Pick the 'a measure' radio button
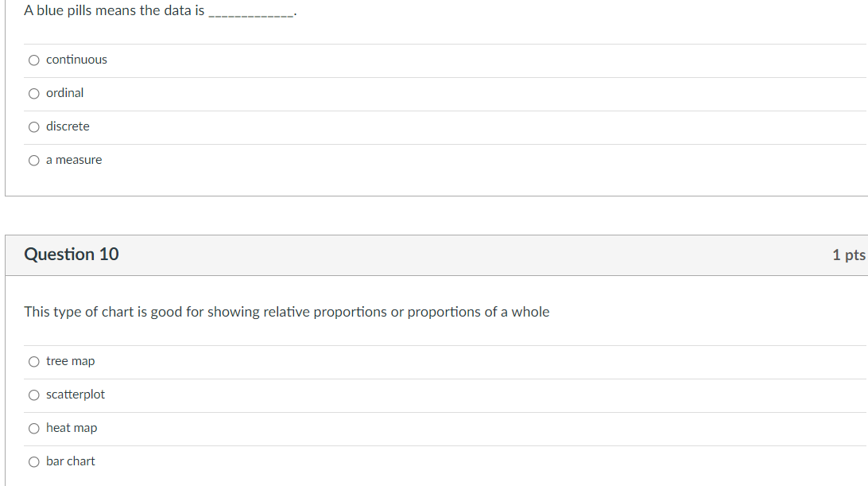 tap(33, 160)
